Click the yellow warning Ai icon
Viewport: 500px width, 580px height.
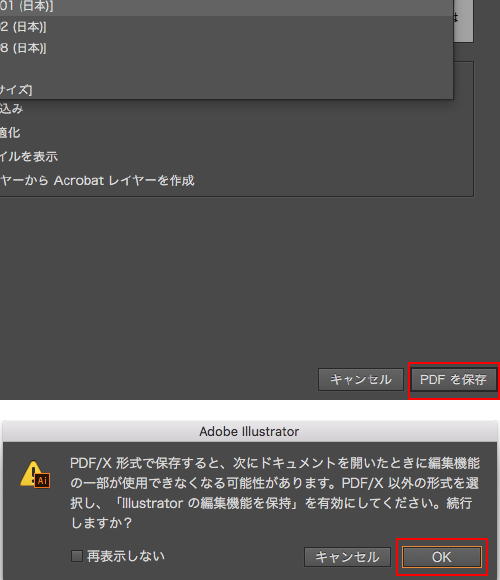tap(35, 475)
